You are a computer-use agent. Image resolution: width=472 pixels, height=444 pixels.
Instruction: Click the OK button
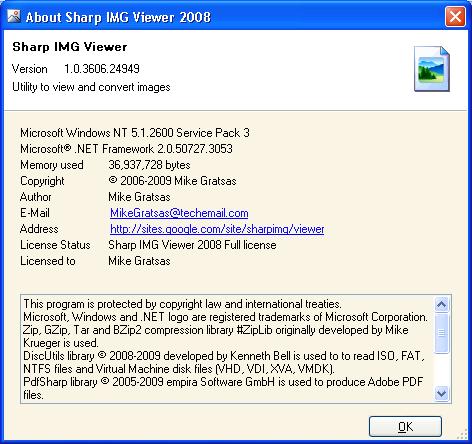[405, 426]
